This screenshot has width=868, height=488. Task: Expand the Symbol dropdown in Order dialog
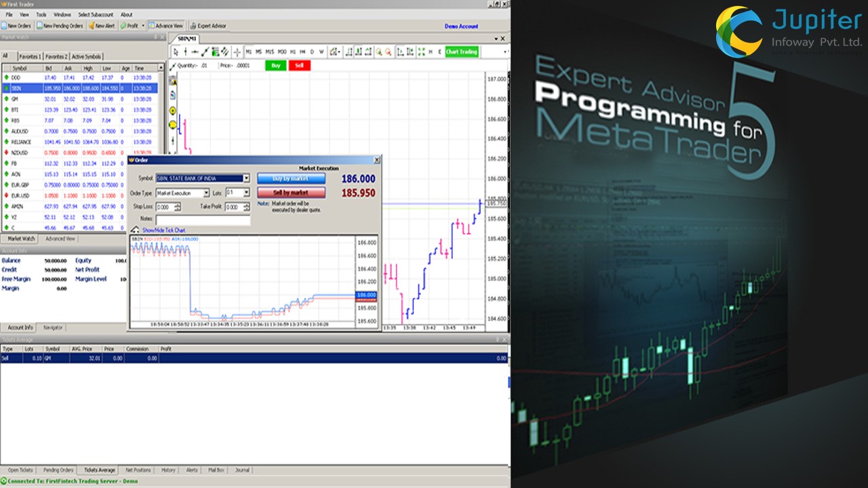[x=246, y=178]
